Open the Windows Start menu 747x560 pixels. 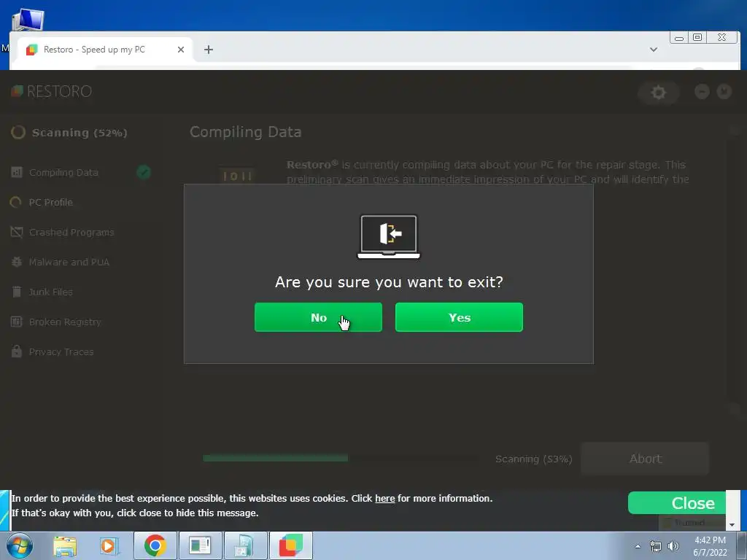(x=20, y=545)
